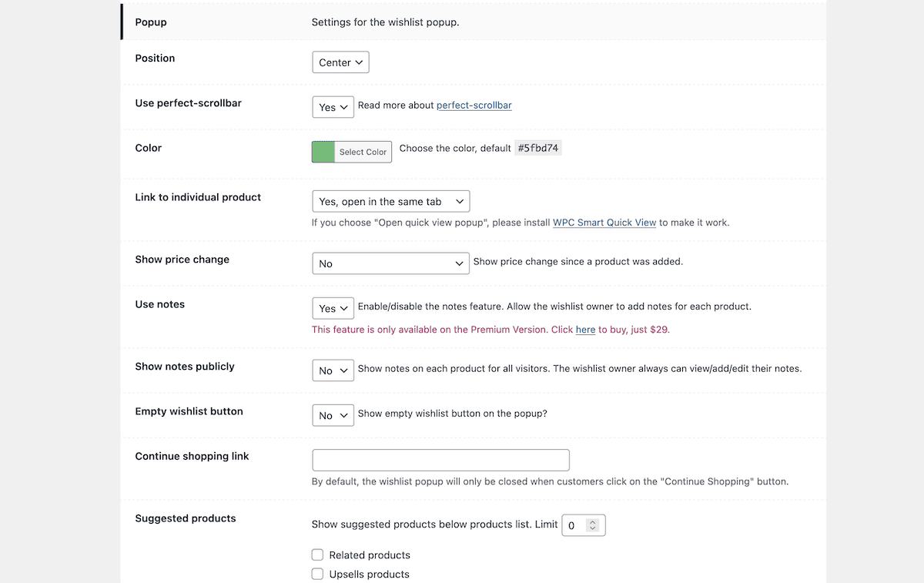The image size is (924, 583).
Task: Open the Show notes publicly dropdown
Action: tap(333, 370)
